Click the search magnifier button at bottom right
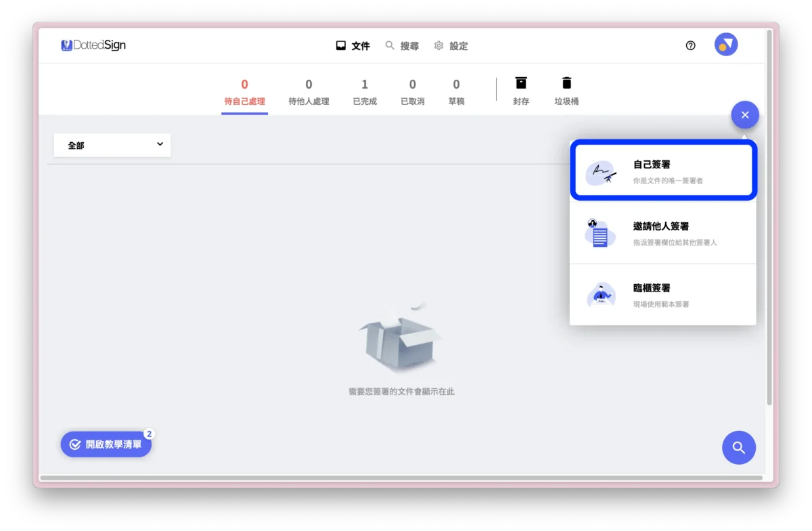This screenshot has width=812, height=531. tap(739, 447)
